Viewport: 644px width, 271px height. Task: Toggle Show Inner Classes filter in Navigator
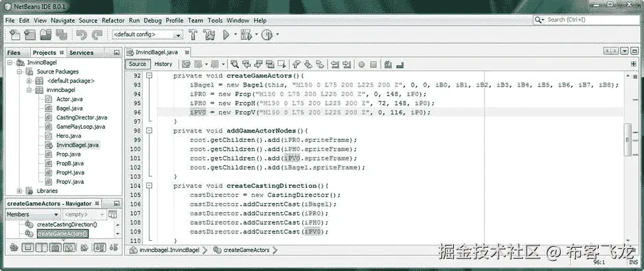(69, 248)
